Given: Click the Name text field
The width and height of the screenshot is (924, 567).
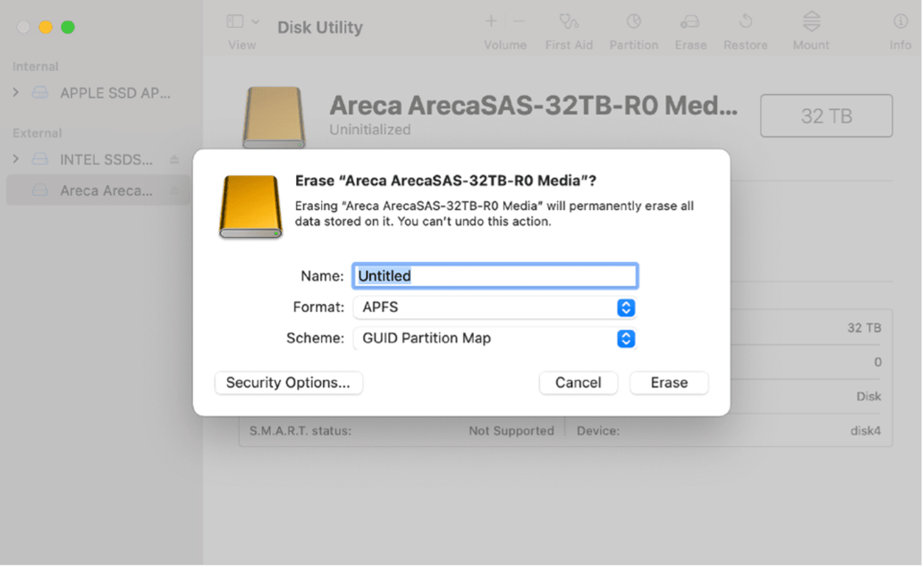Looking at the screenshot, I should (x=495, y=276).
